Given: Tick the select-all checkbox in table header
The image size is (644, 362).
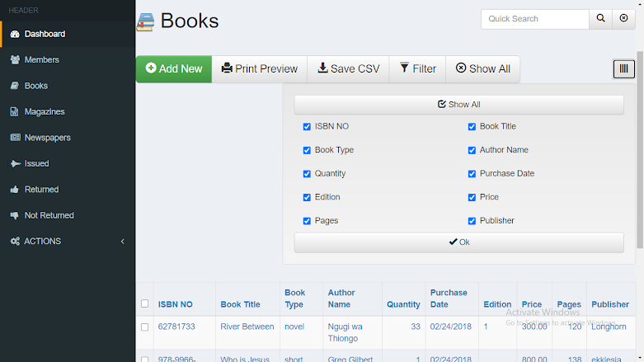Looking at the screenshot, I should pyautogui.click(x=144, y=303).
